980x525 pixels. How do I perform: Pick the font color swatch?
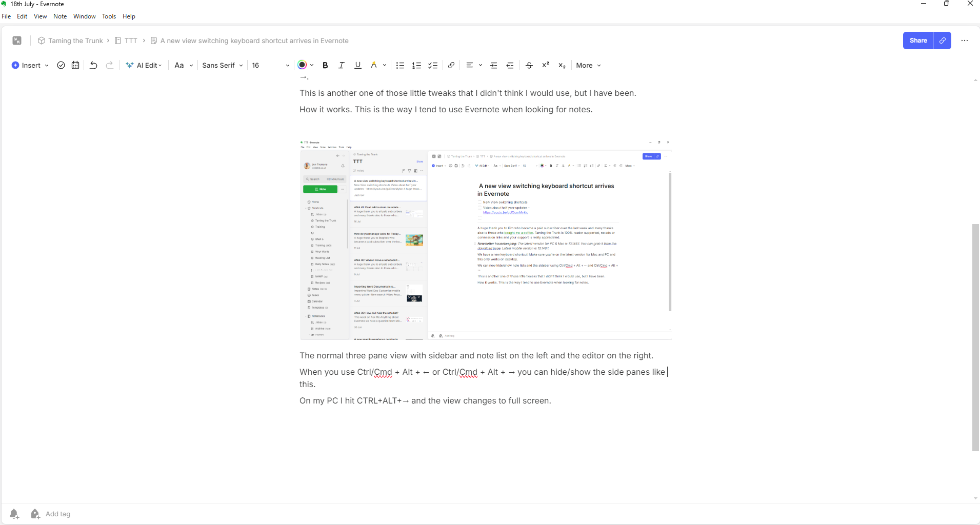pyautogui.click(x=302, y=65)
